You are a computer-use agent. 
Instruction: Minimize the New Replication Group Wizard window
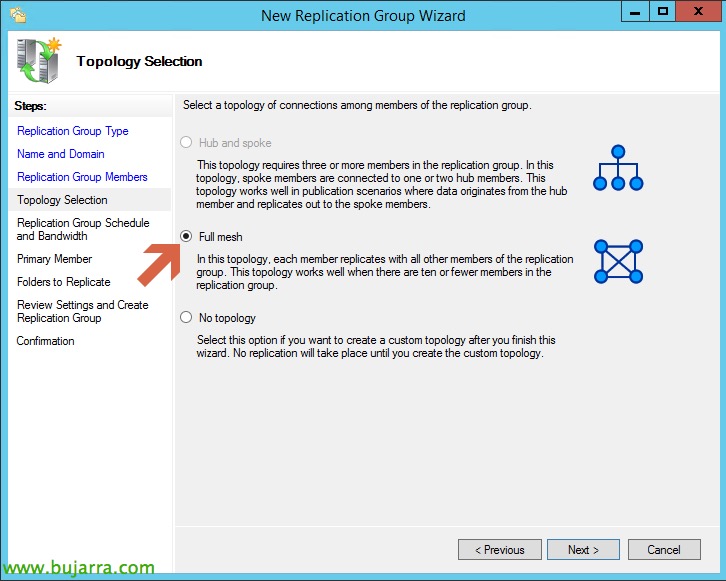point(635,12)
